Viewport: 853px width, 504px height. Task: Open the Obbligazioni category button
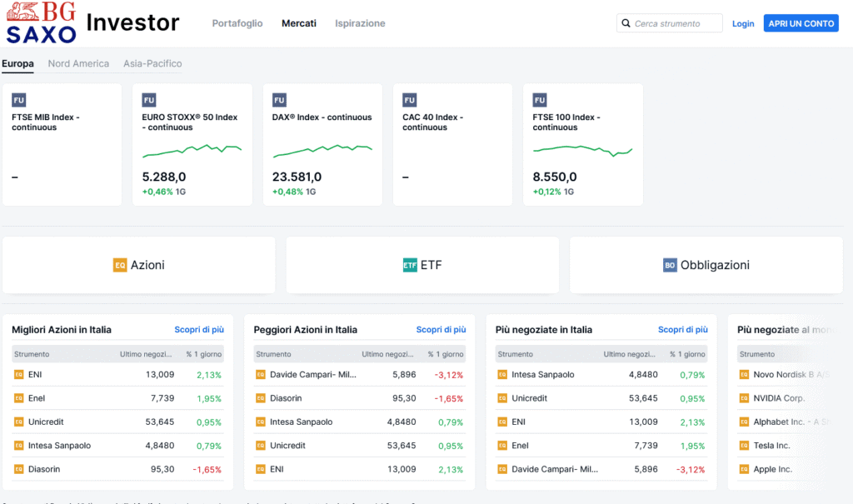point(706,265)
